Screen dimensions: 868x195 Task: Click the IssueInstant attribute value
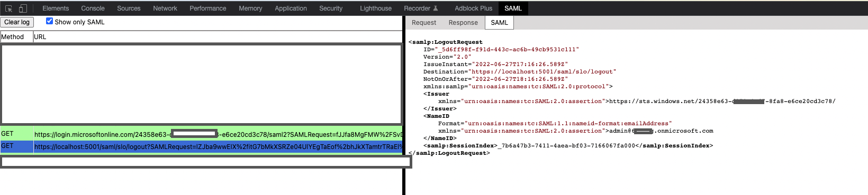[519, 64]
